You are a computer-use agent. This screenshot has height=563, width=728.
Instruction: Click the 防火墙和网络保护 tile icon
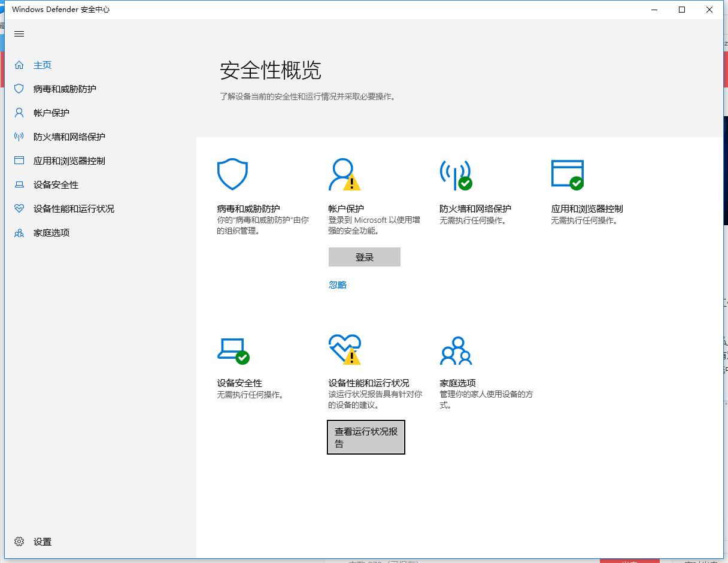(x=456, y=174)
